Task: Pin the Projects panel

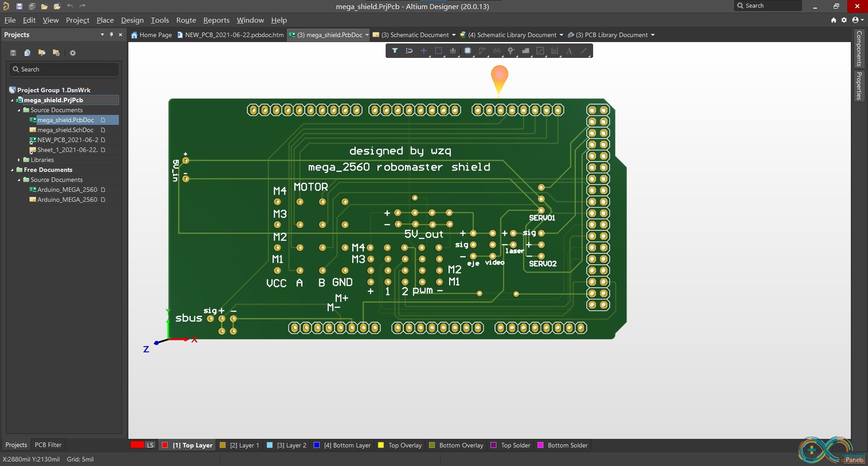Action: coord(111,34)
